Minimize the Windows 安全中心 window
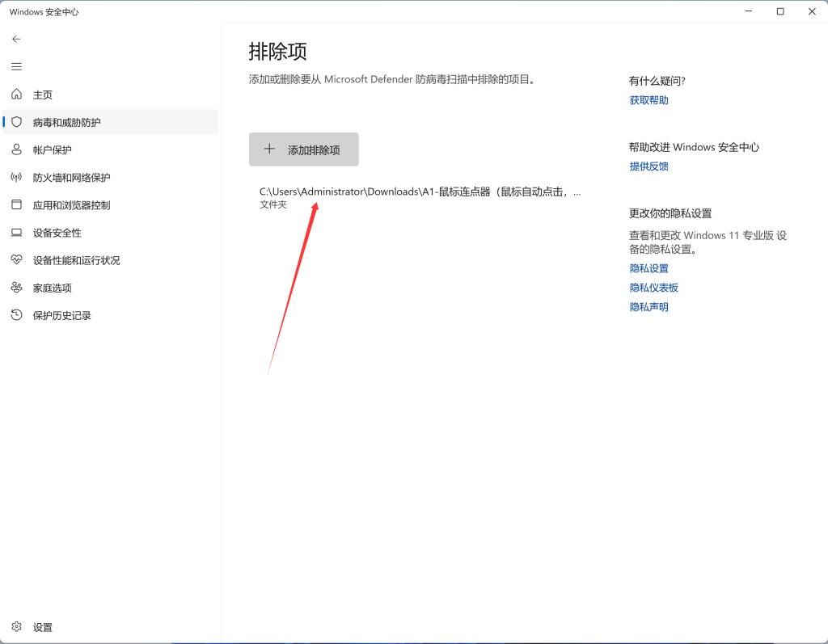This screenshot has height=644, width=828. (748, 11)
